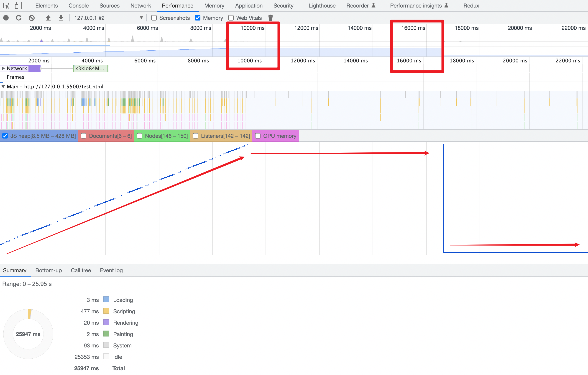Switch to the Lighthouse tab

[x=322, y=6]
